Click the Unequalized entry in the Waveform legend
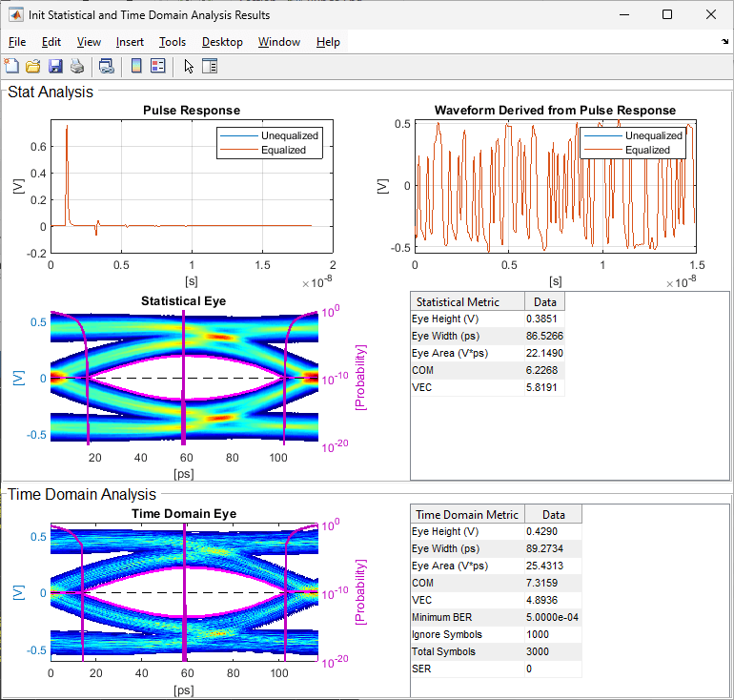The width and height of the screenshot is (734, 700). (x=654, y=135)
